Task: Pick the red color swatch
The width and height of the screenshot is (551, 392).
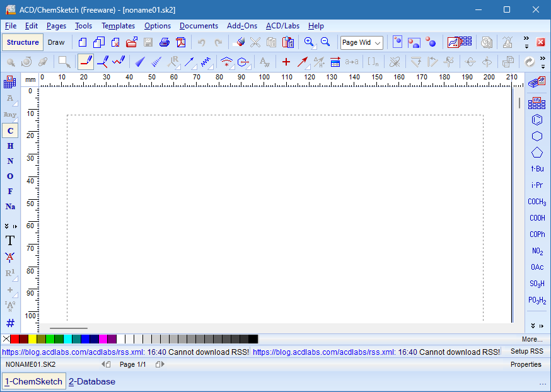Action: pyautogui.click(x=14, y=339)
